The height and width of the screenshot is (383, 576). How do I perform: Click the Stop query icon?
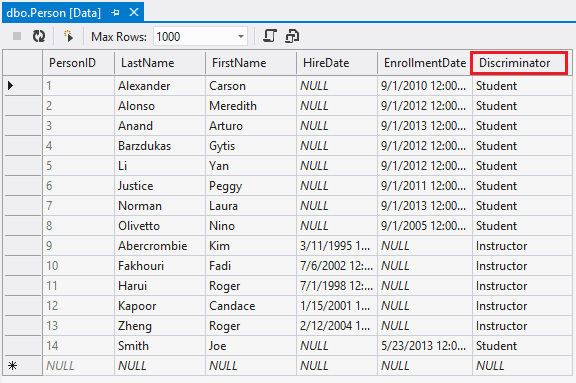pyautogui.click(x=17, y=36)
